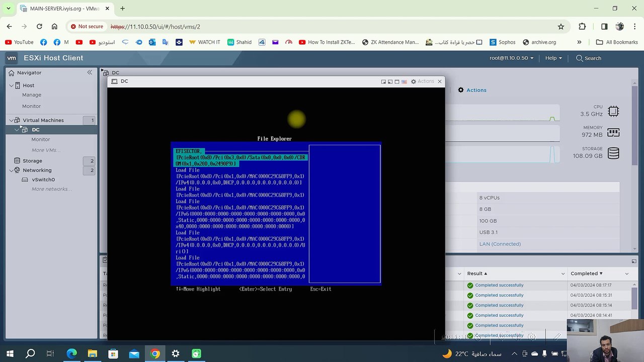Switch to the MAIN-SERVER browser tab

pyautogui.click(x=64, y=9)
